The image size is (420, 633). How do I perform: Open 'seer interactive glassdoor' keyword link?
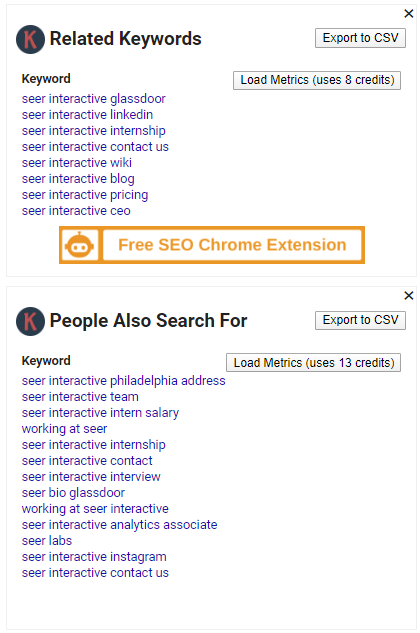(x=94, y=99)
